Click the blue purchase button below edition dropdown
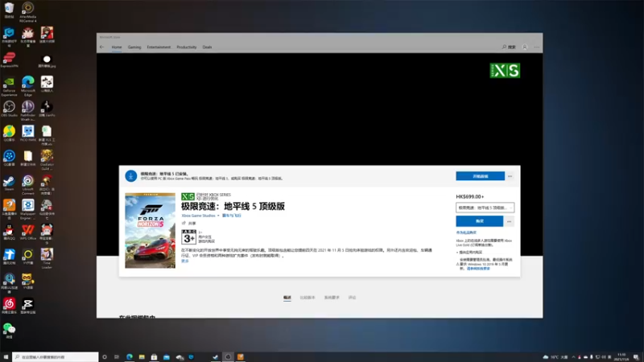The width and height of the screenshot is (644, 362). tap(479, 221)
